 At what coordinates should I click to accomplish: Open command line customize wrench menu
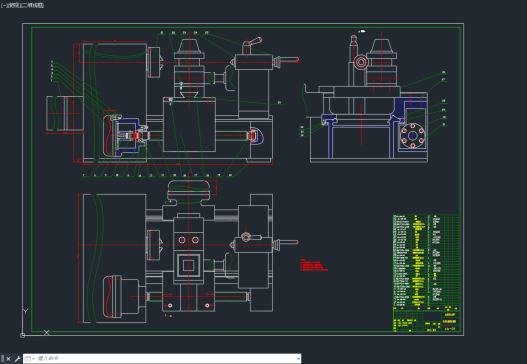(17, 359)
